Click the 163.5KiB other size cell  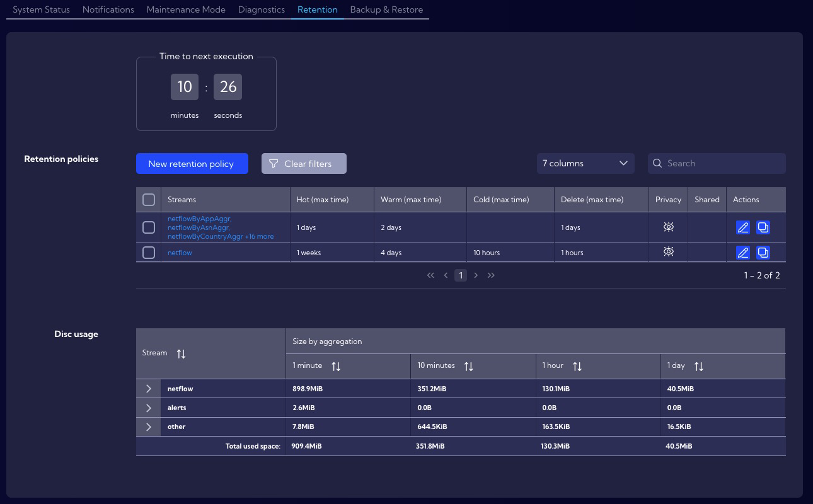tap(598, 427)
